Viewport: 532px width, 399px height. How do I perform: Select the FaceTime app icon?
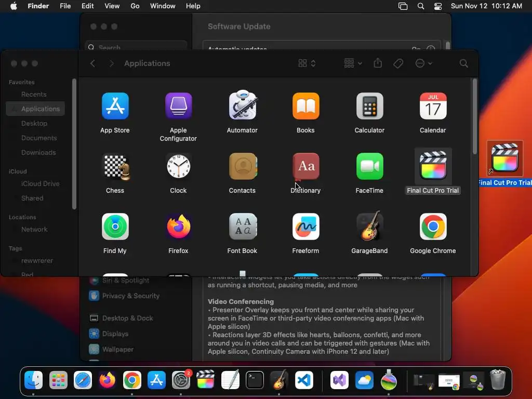369,166
